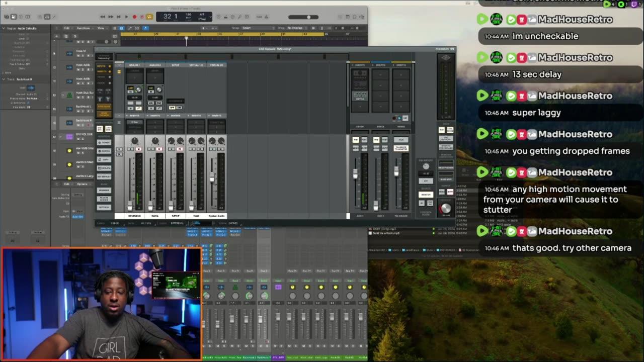Open the Note Pad icon in control bar

[347, 17]
